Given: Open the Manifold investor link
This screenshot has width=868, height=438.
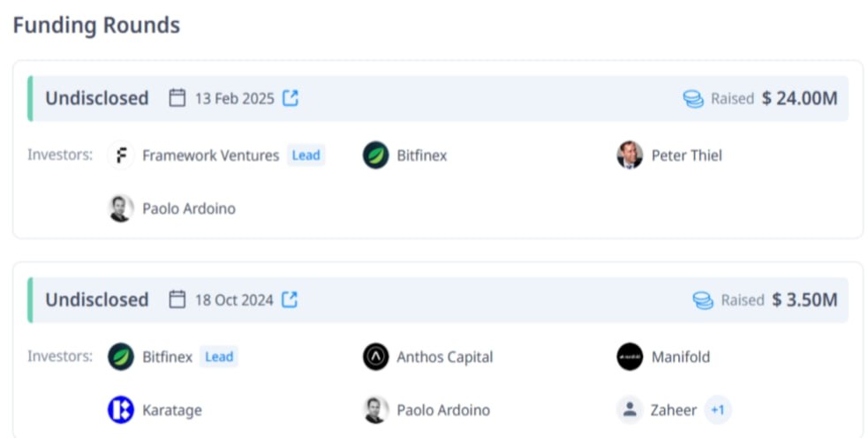Looking at the screenshot, I should 680,357.
